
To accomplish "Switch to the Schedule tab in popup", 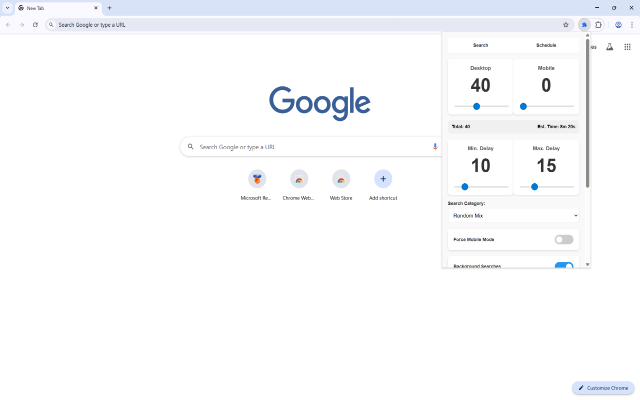I will tap(546, 45).
